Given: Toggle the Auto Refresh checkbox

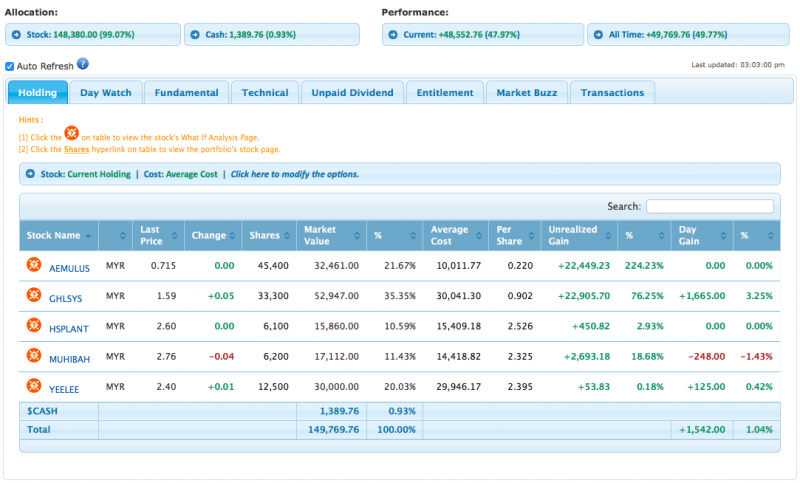Looking at the screenshot, I should coord(10,66).
